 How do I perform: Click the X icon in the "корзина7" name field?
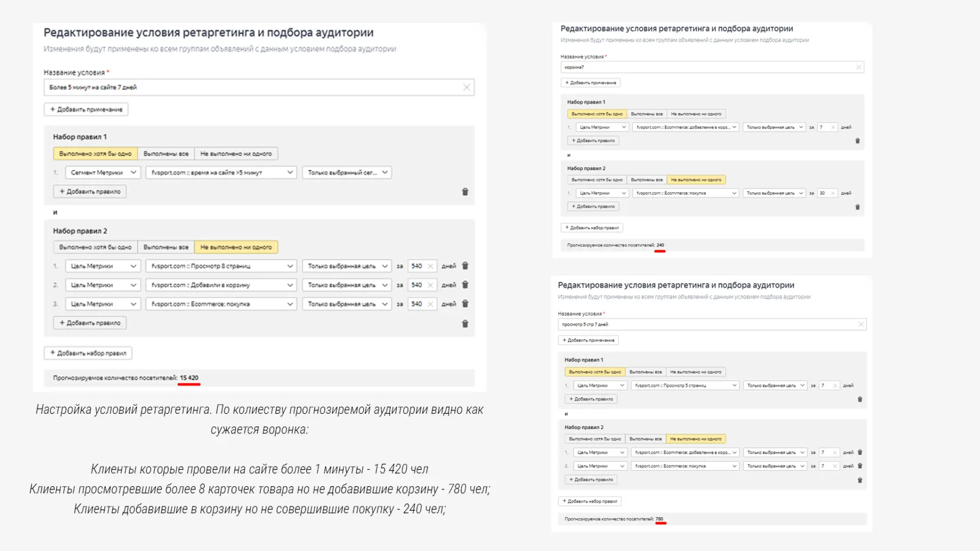point(859,68)
